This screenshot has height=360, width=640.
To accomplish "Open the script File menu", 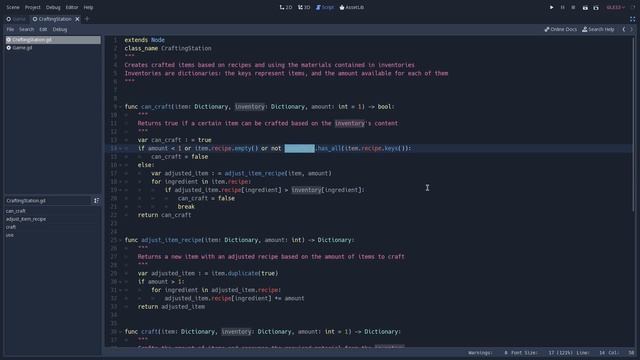I will coord(10,29).
